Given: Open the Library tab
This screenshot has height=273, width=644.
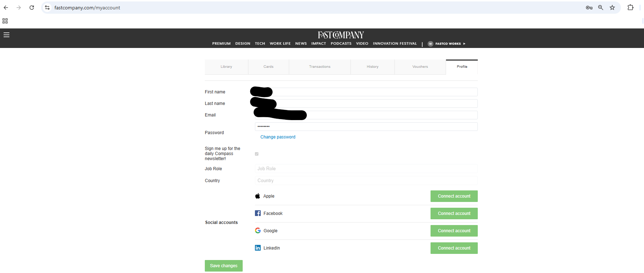Looking at the screenshot, I should coord(226,67).
